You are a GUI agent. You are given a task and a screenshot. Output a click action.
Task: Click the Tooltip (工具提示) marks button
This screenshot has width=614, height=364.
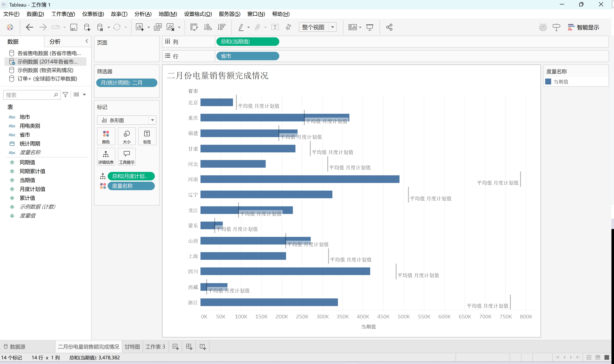tap(127, 156)
